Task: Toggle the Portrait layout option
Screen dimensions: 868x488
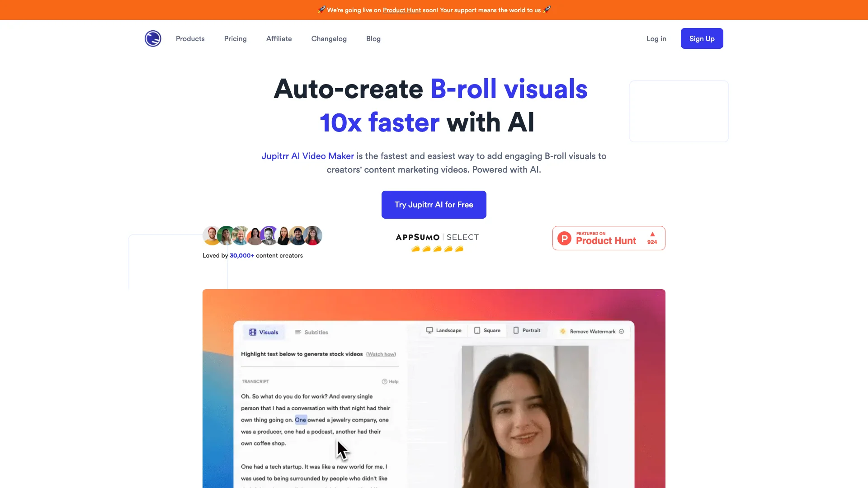Action: tap(528, 330)
